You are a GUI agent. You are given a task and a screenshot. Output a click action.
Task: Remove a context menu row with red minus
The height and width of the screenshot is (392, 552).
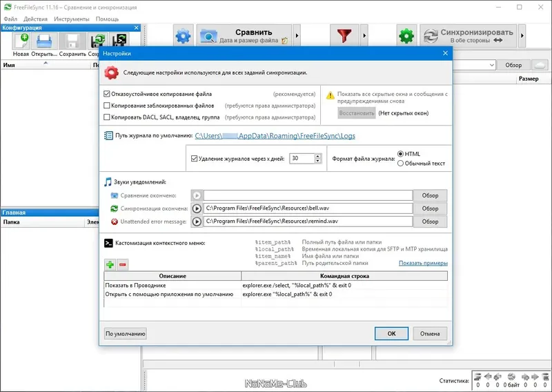pyautogui.click(x=123, y=264)
